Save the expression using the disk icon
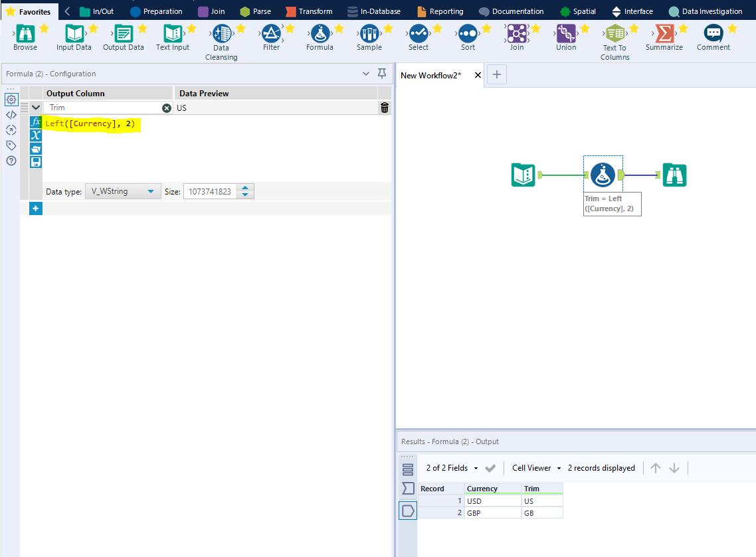Image resolution: width=756 pixels, height=557 pixels. [x=36, y=161]
